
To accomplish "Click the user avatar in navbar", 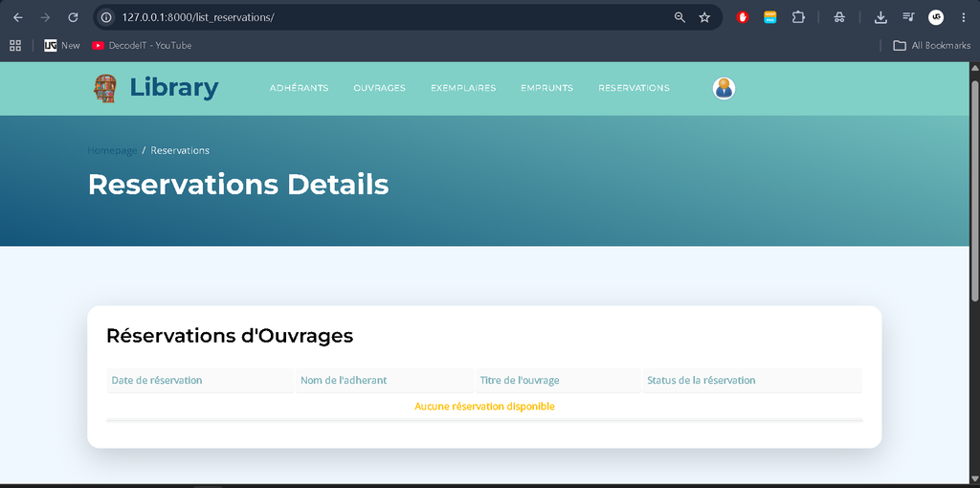I will pos(724,88).
